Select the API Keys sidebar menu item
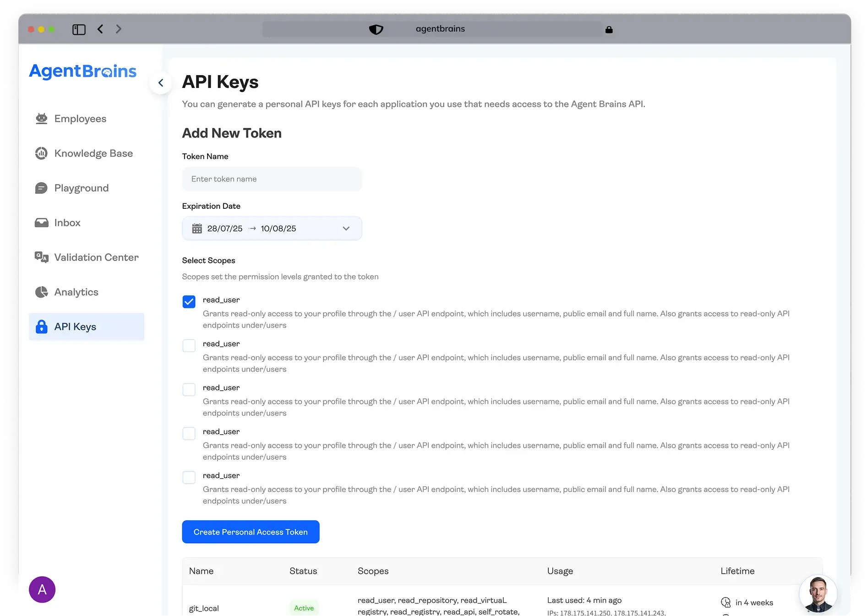This screenshot has height=616, width=867. tap(75, 327)
